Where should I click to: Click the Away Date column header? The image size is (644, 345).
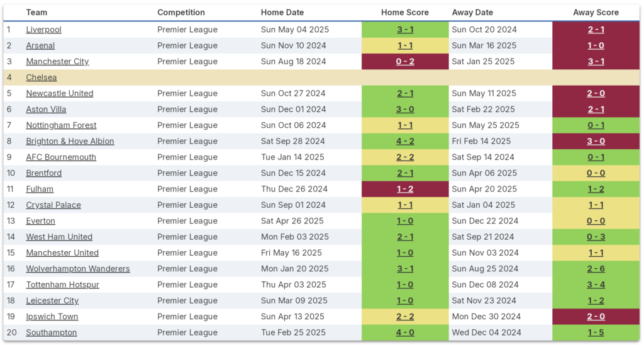click(x=472, y=13)
